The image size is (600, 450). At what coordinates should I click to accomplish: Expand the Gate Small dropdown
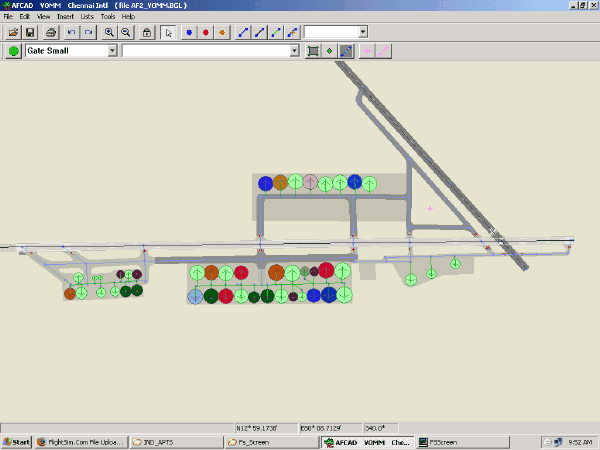point(112,50)
